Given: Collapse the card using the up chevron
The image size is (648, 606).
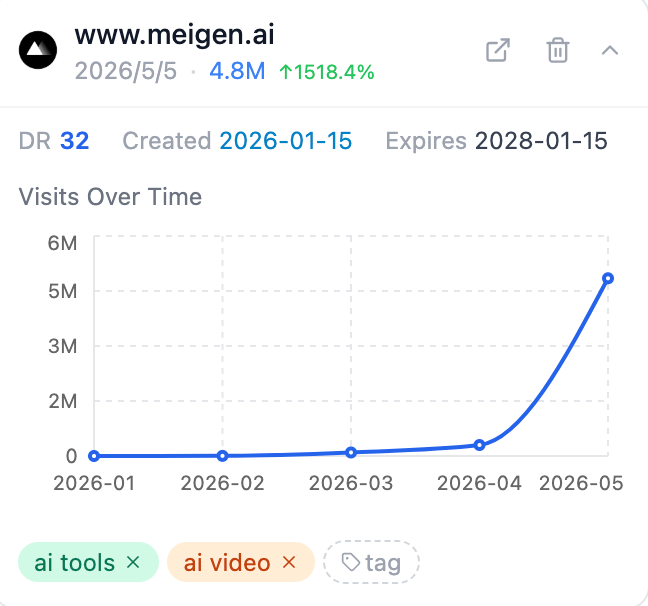Looking at the screenshot, I should tap(610, 50).
